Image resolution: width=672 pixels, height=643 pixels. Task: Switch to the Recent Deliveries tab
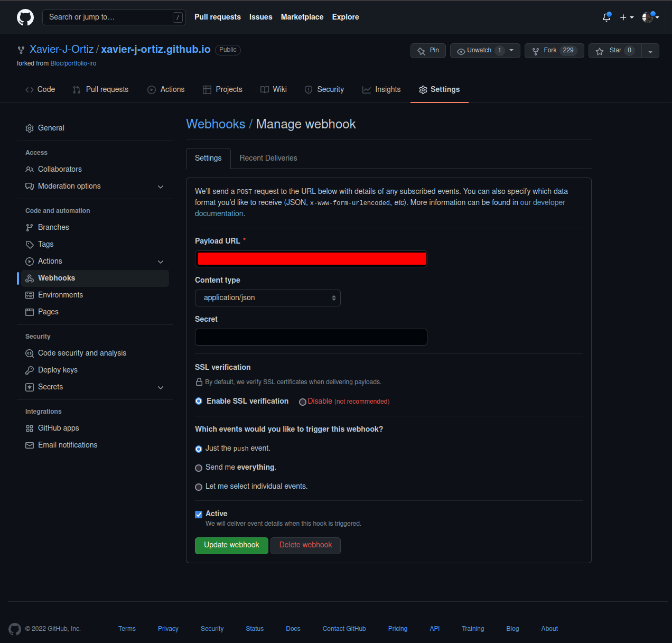click(x=268, y=158)
